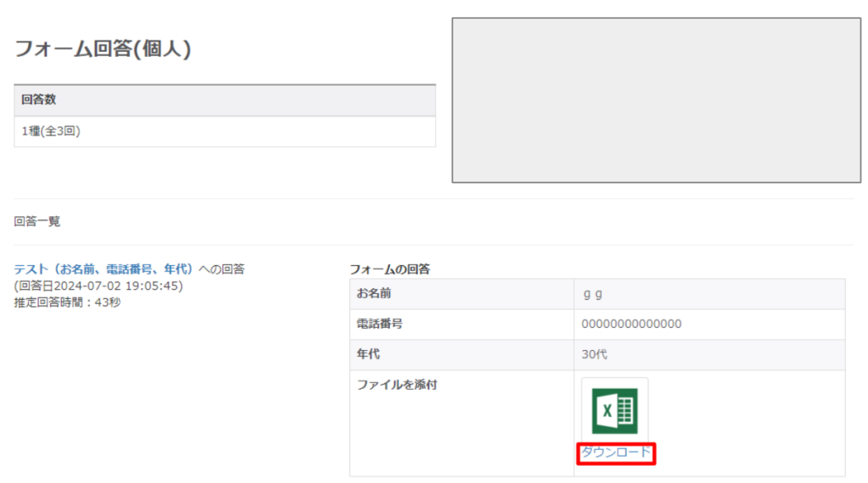Click the ダウンロード link
The image size is (868, 483).
615,452
